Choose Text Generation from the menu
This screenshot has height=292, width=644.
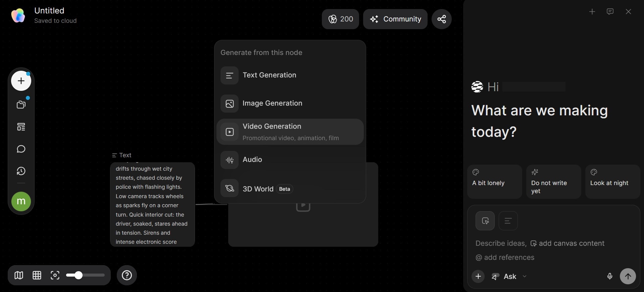(290, 75)
